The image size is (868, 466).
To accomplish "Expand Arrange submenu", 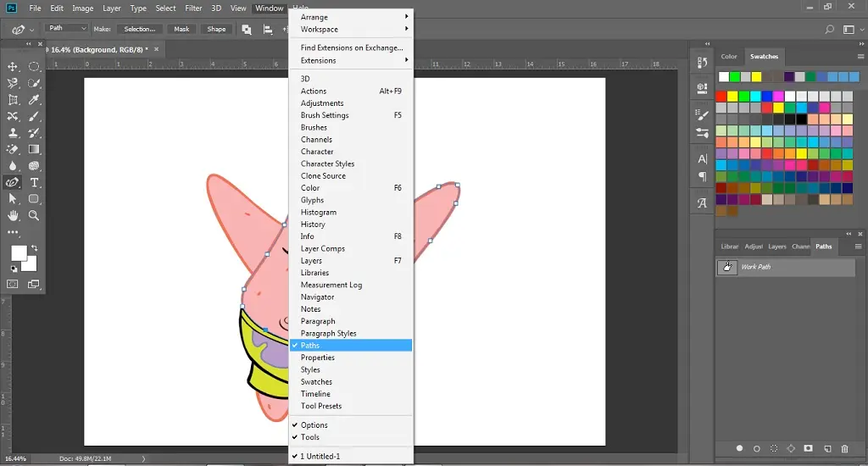I will click(x=351, y=17).
